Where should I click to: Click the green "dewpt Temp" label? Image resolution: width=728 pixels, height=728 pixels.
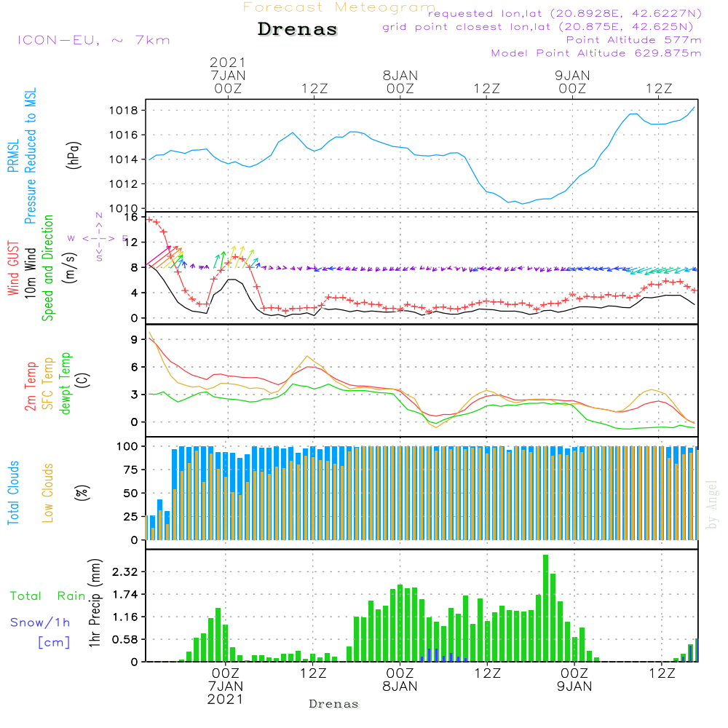tap(65, 383)
